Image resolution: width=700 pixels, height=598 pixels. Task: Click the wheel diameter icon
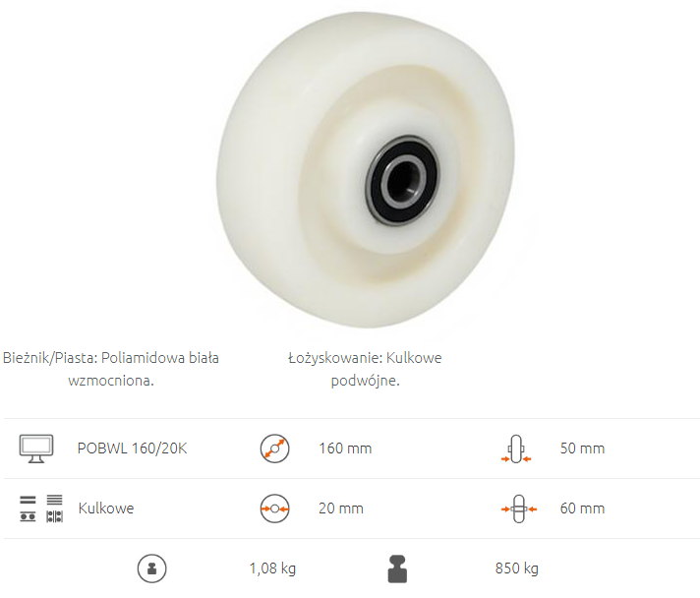pos(274,448)
